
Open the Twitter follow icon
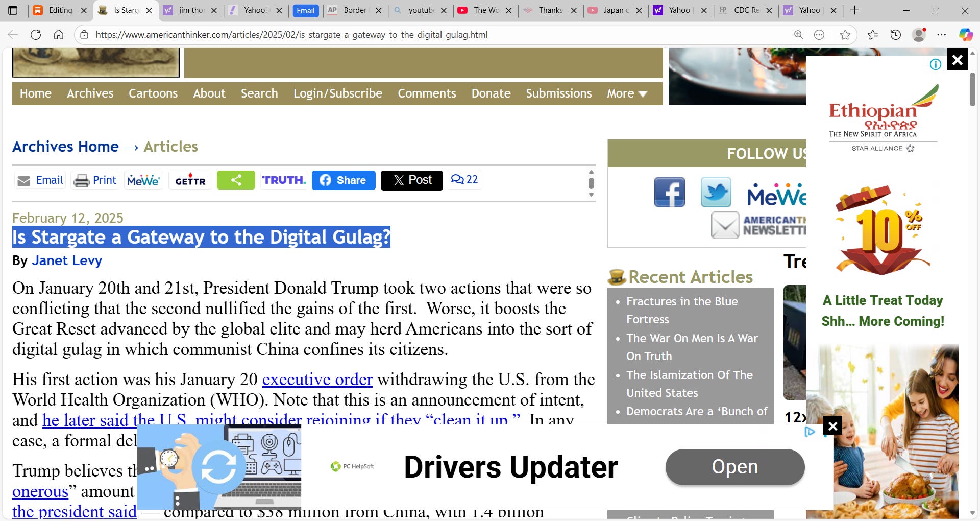tap(716, 192)
